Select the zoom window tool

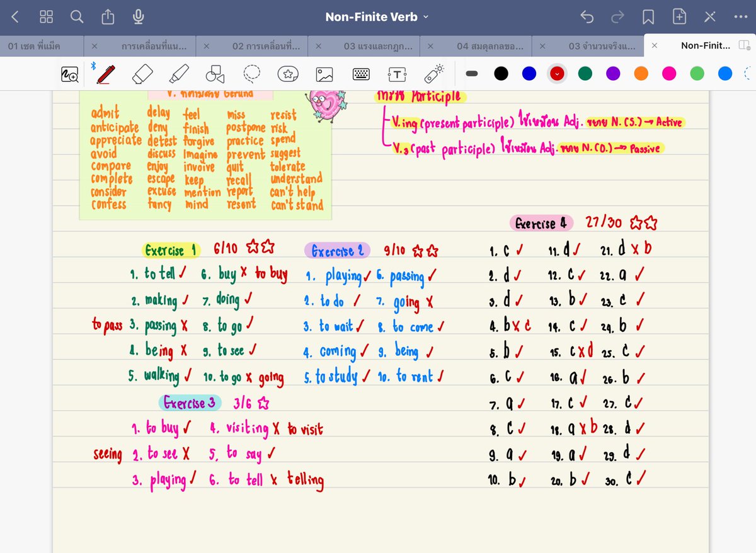[x=70, y=74]
